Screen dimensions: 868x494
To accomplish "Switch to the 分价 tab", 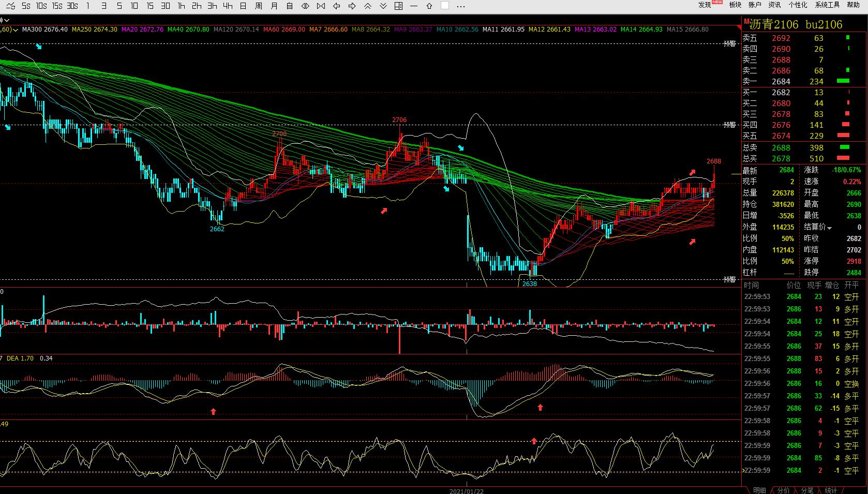I will (x=784, y=490).
